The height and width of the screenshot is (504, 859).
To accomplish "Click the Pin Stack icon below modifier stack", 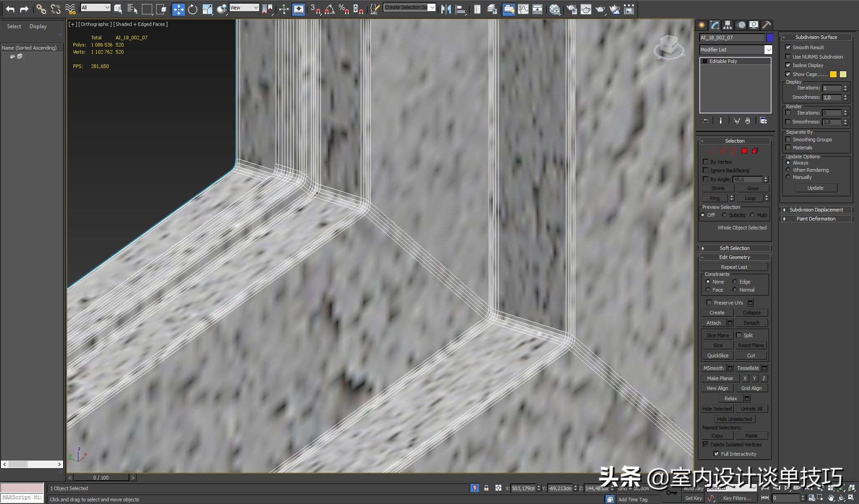I will tap(704, 120).
